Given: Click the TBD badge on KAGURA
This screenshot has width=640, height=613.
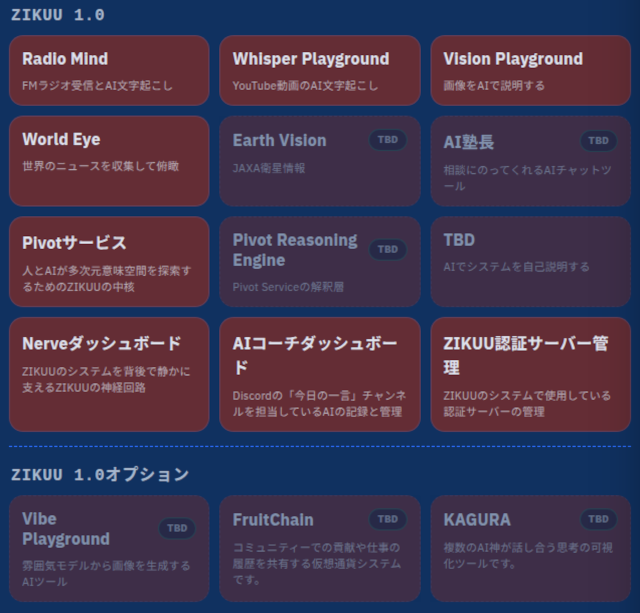Looking at the screenshot, I should (x=598, y=519).
